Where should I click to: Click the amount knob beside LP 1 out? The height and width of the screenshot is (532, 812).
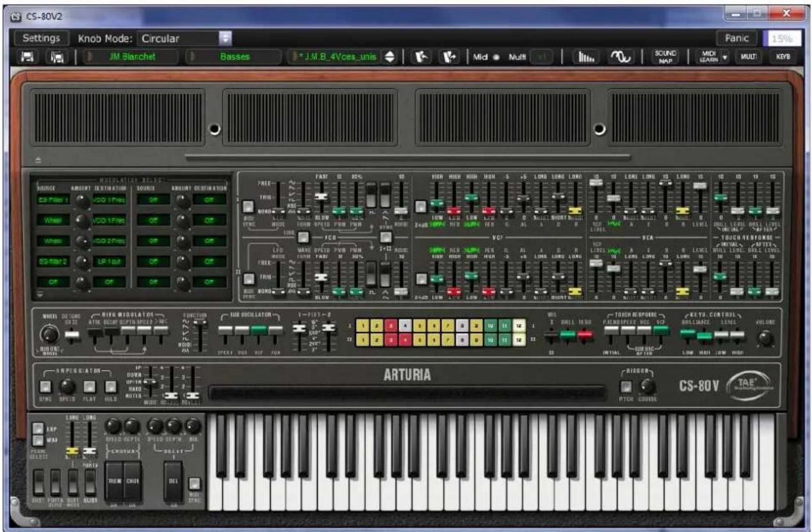[82, 261]
